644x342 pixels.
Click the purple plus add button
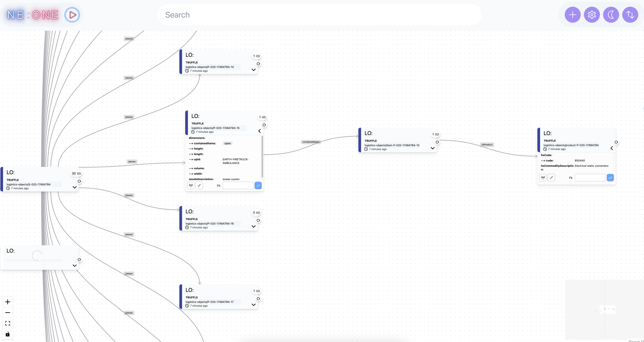coord(573,15)
